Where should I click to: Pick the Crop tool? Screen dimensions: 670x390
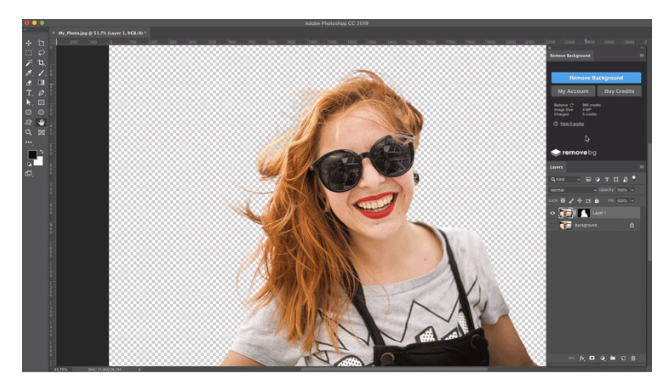click(41, 63)
